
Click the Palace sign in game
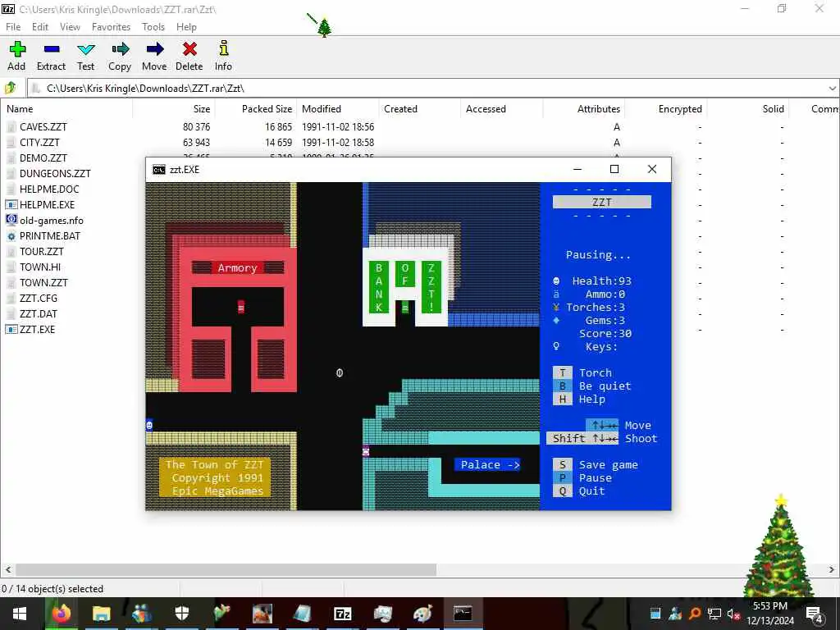(487, 464)
